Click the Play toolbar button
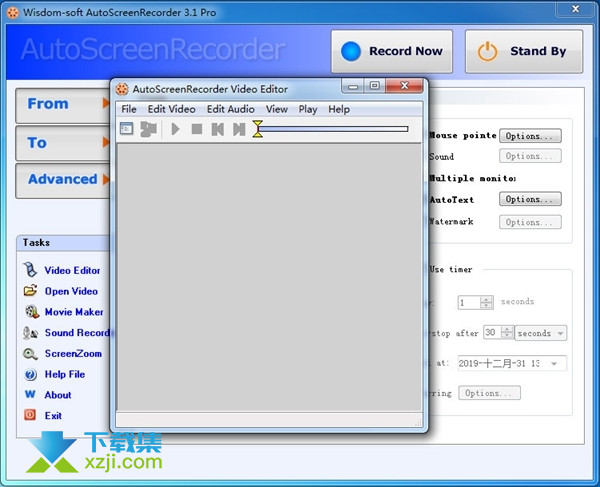Image resolution: width=600 pixels, height=487 pixels. [x=176, y=129]
